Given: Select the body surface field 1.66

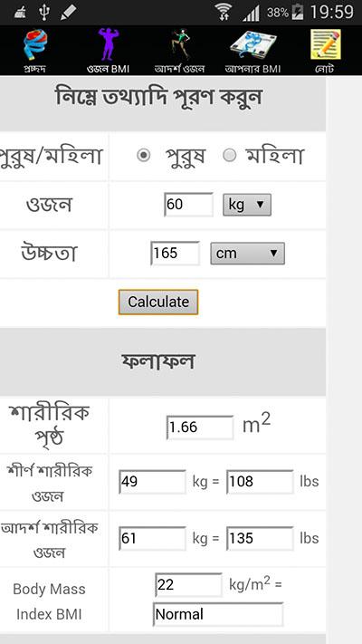Looking at the screenshot, I should (200, 428).
